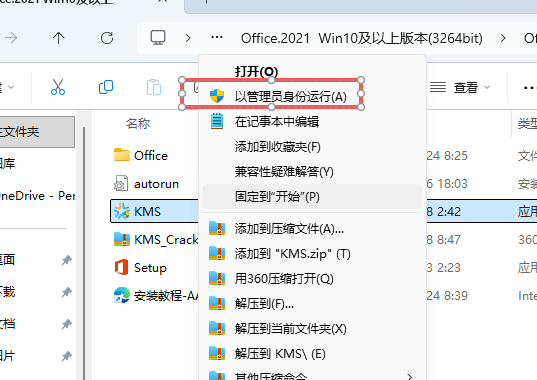Click the KMS application icon
The width and height of the screenshot is (537, 380).
122,211
